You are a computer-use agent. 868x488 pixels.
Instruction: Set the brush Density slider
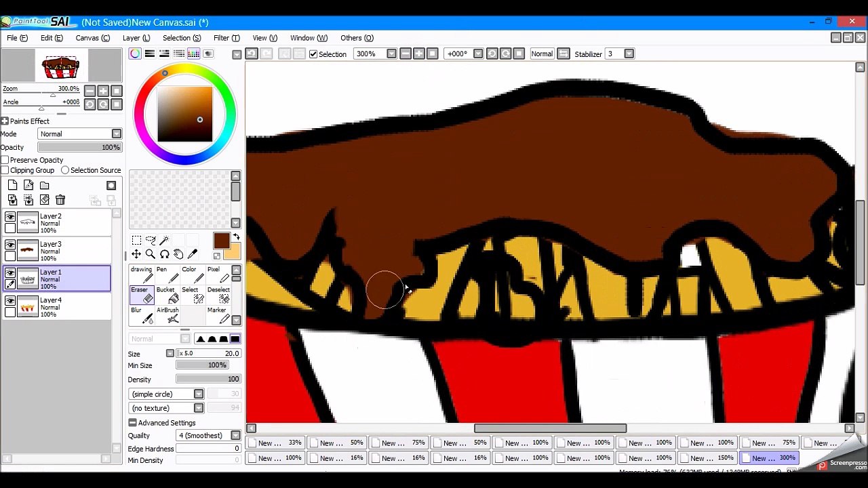(208, 380)
